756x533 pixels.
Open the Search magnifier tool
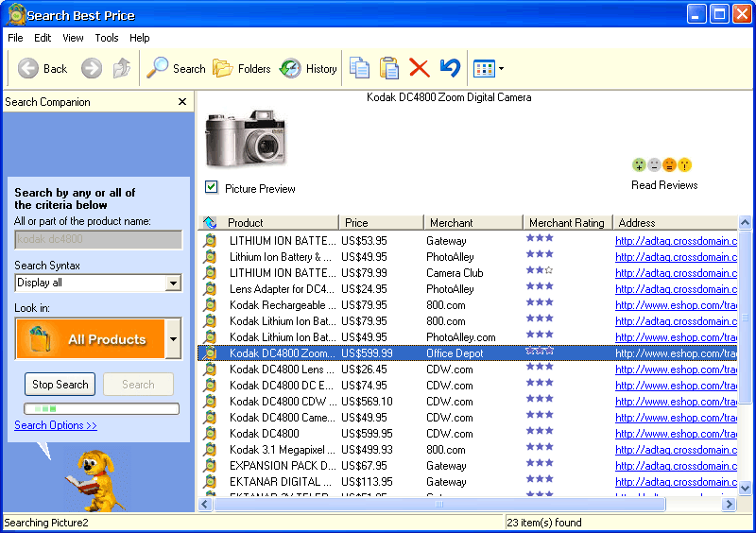(176, 68)
